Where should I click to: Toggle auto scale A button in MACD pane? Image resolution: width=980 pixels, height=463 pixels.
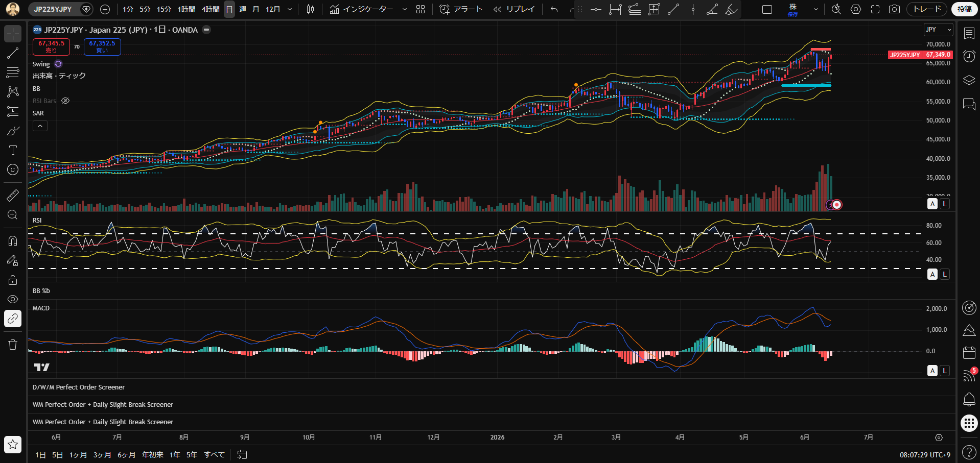[932, 371]
